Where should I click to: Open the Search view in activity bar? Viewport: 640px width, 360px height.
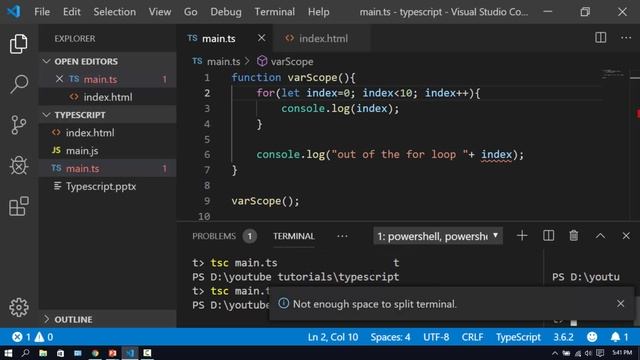tap(19, 84)
